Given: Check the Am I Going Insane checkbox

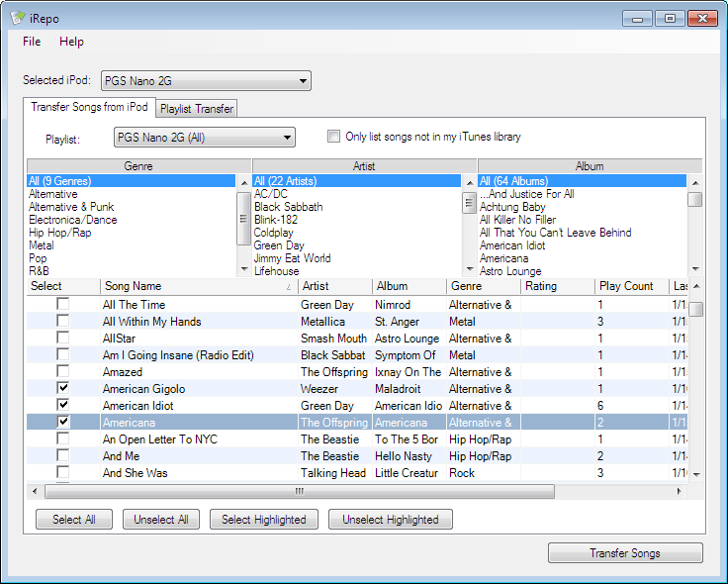Looking at the screenshot, I should coord(62,354).
